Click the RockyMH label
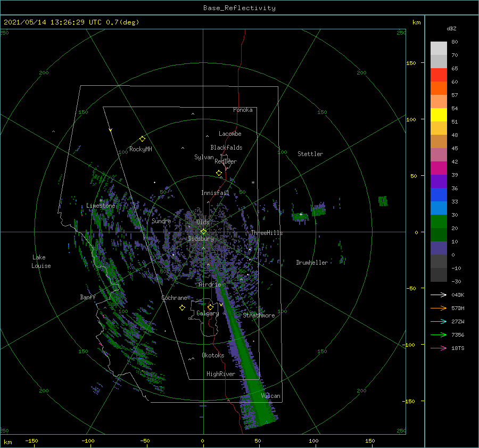479x448 pixels. pyautogui.click(x=141, y=149)
